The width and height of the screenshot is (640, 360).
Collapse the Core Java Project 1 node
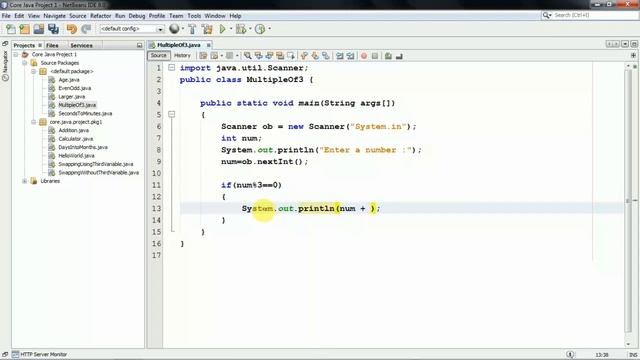click(x=16, y=54)
